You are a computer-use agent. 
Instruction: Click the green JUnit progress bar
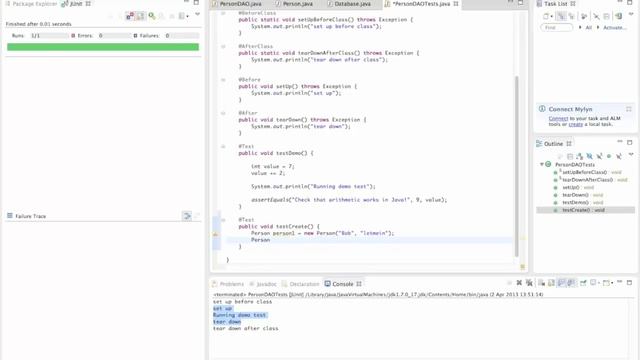[x=103, y=47]
